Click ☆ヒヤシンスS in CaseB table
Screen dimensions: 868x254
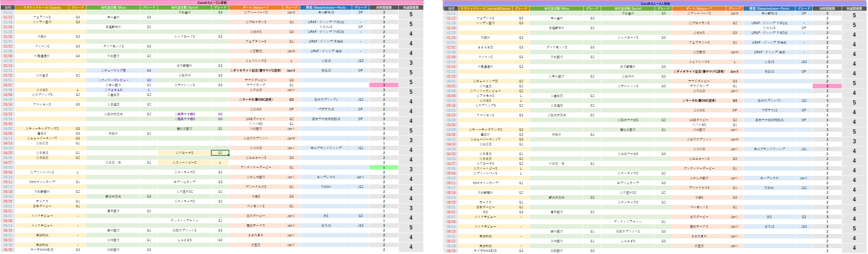[x=699, y=62]
